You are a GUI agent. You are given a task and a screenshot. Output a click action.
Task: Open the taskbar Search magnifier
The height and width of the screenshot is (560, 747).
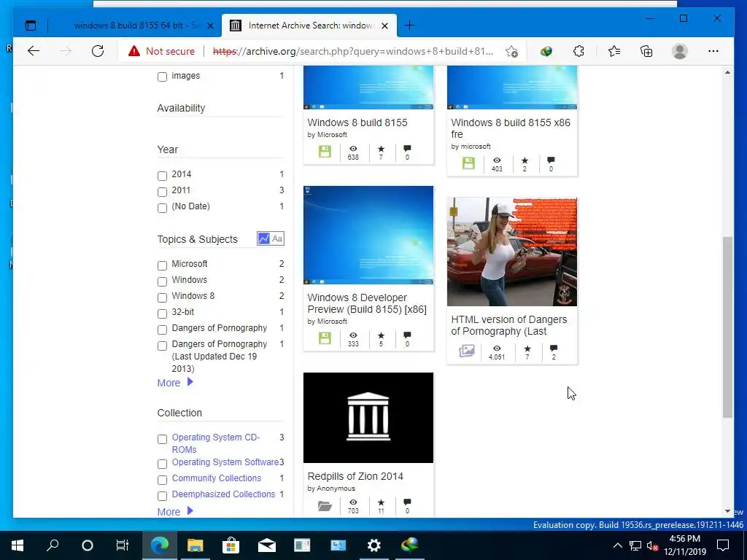[53, 545]
